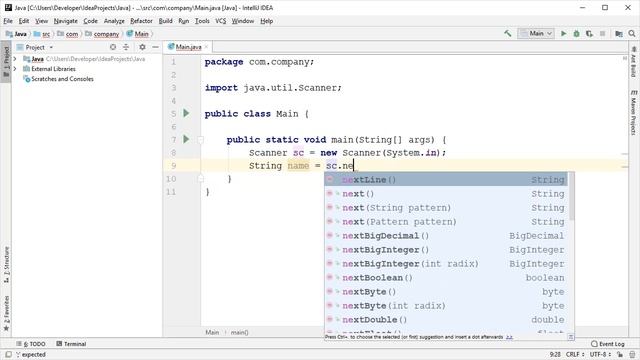
Task: Choose nextBigInteger(int radix) suggestion
Action: click(446, 264)
